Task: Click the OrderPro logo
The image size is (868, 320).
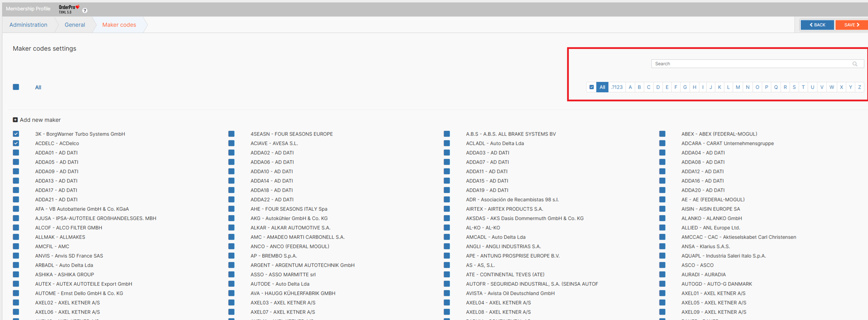Action: click(69, 9)
